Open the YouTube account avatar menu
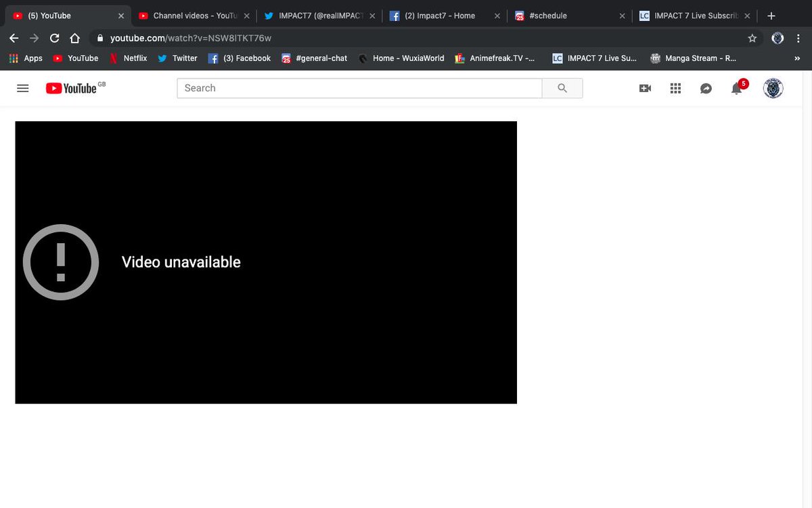The width and height of the screenshot is (812, 508). point(773,88)
